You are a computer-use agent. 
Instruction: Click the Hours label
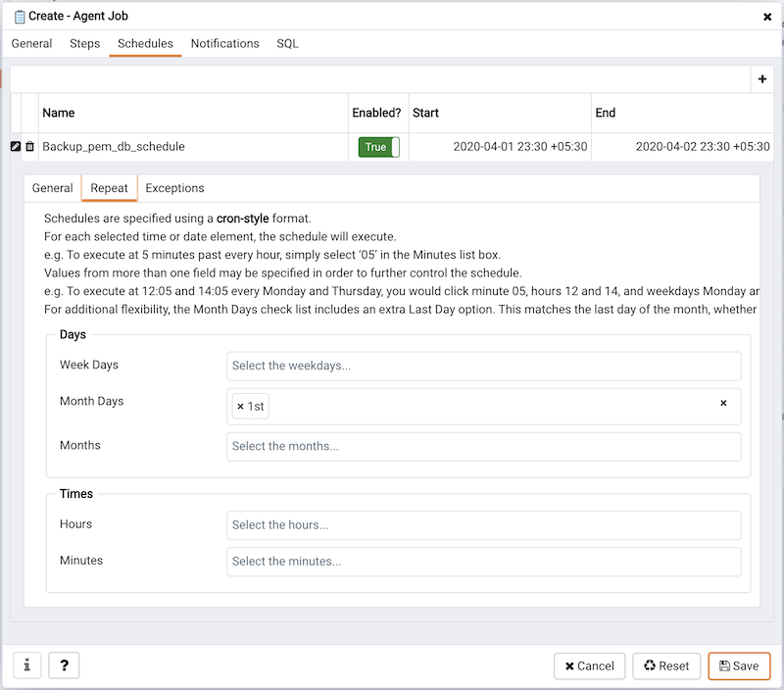pos(76,524)
